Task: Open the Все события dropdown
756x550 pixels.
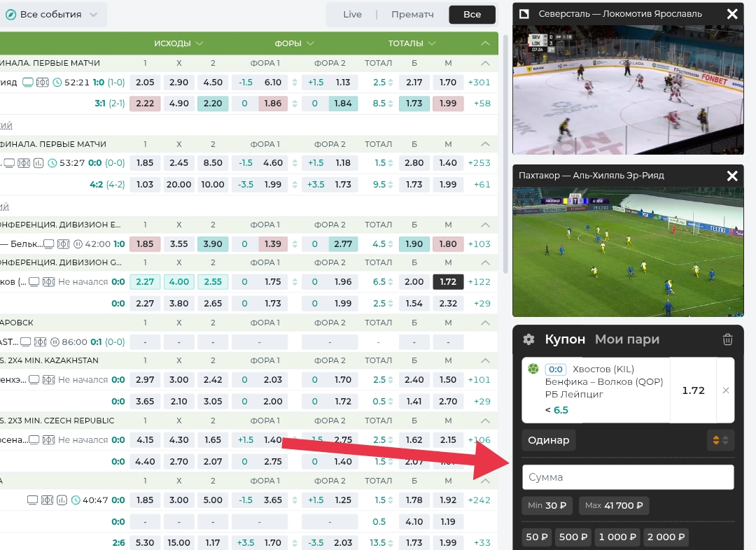Action: click(x=52, y=15)
